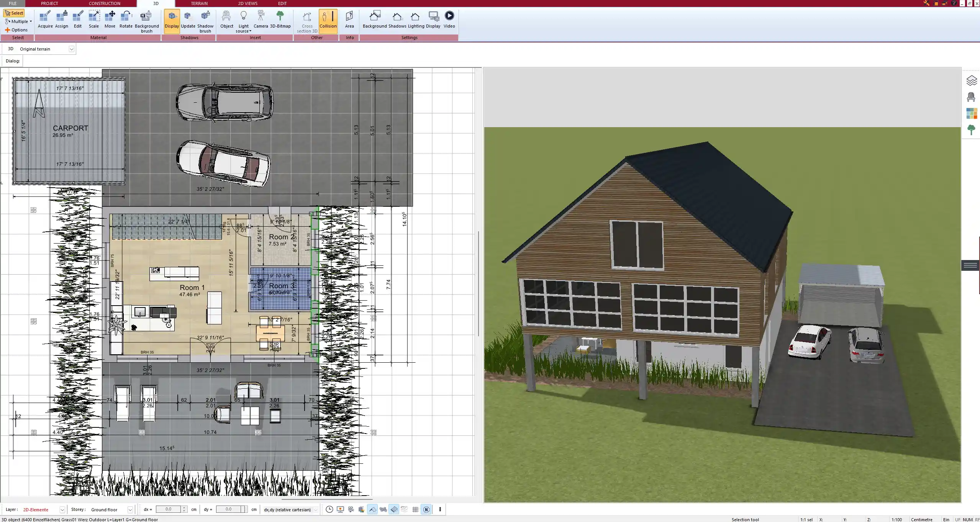Open Lighting settings
The width and height of the screenshot is (980, 522).
(x=416, y=20)
